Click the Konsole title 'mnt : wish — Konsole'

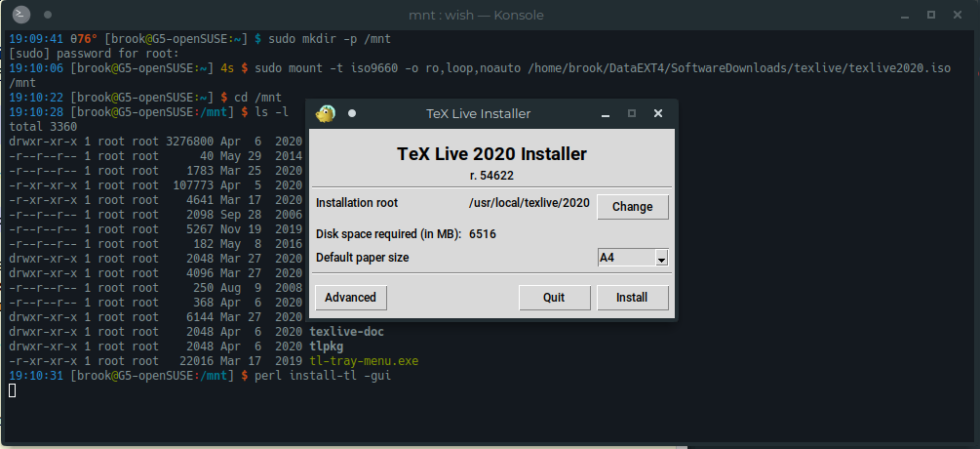coord(476,15)
